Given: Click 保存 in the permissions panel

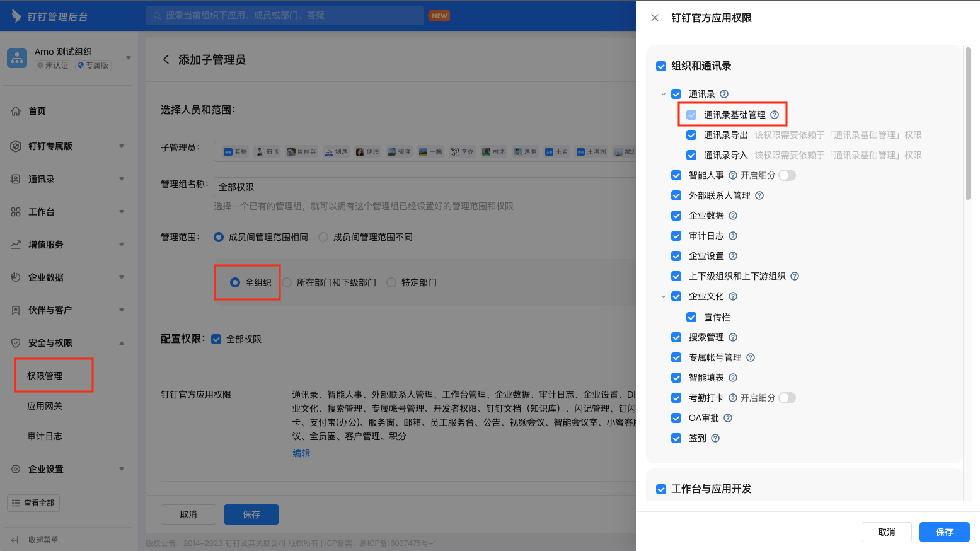Looking at the screenshot, I should (x=944, y=532).
